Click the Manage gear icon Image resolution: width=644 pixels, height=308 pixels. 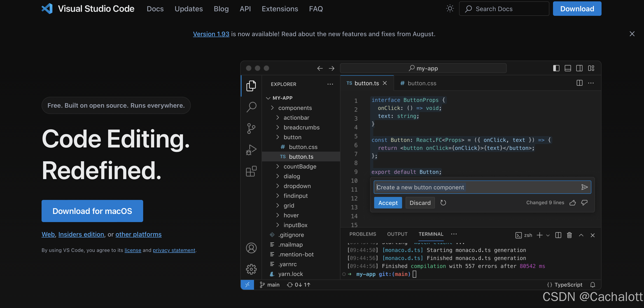(x=251, y=269)
